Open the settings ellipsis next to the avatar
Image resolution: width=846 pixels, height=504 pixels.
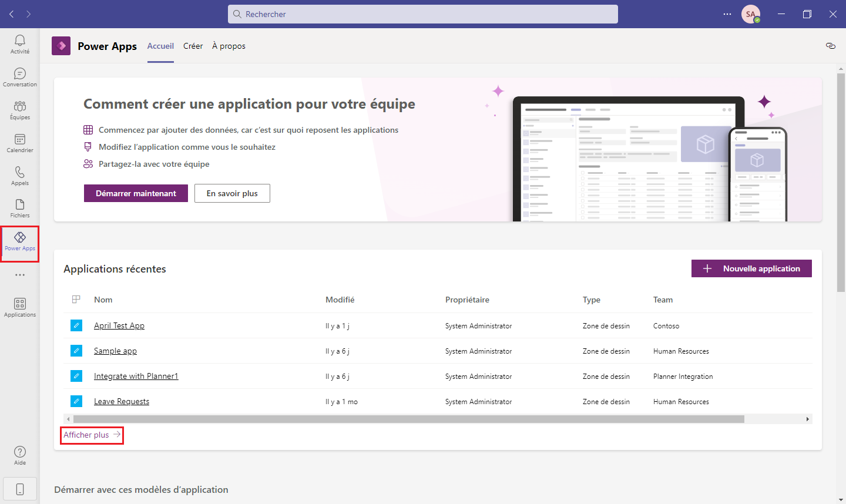[x=727, y=14]
